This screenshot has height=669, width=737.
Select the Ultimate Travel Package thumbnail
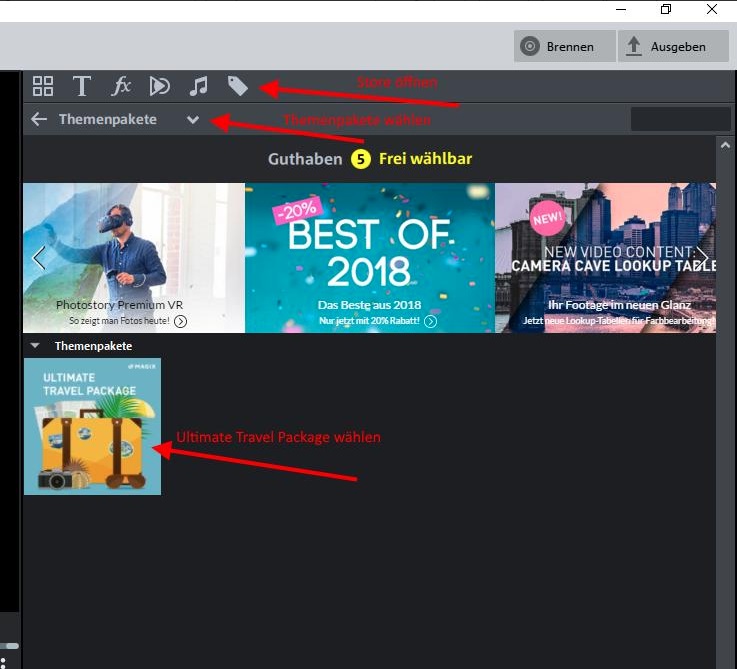(93, 426)
